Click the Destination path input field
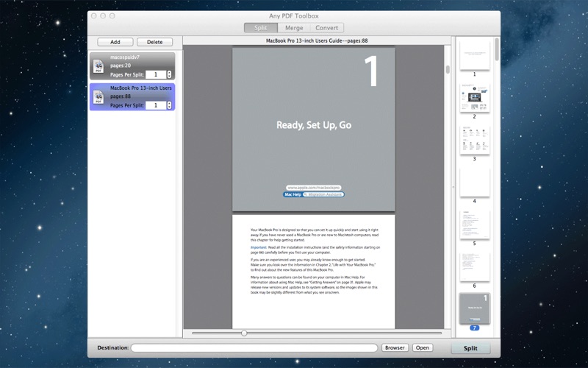 coord(254,347)
